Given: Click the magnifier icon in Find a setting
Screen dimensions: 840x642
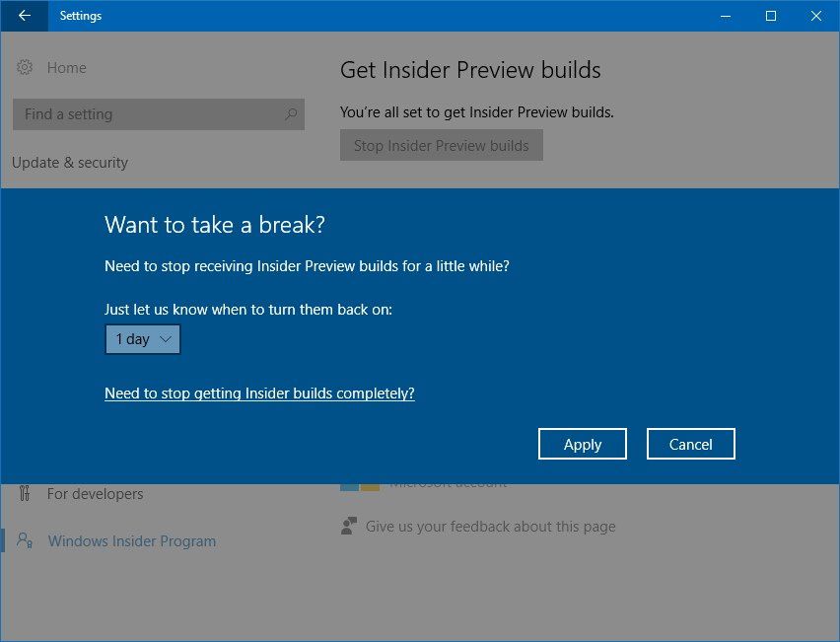Looking at the screenshot, I should (x=291, y=114).
